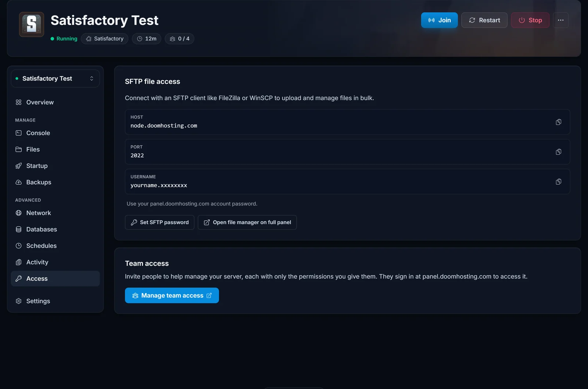
Task: Open the more options ellipsis menu
Action: [x=560, y=20]
